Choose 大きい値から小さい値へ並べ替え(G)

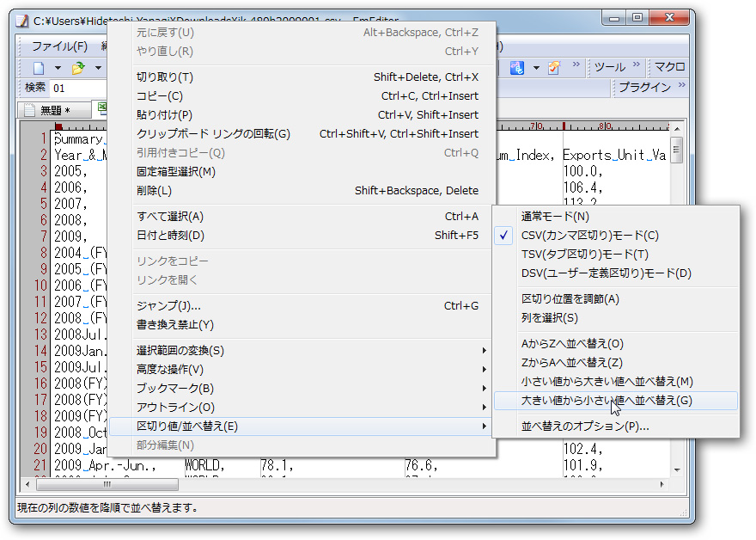[616, 401]
